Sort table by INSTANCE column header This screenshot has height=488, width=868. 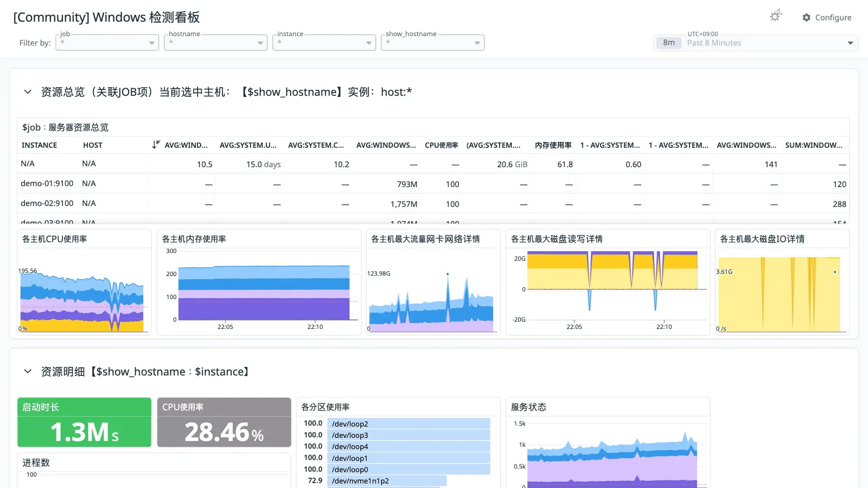(x=39, y=145)
